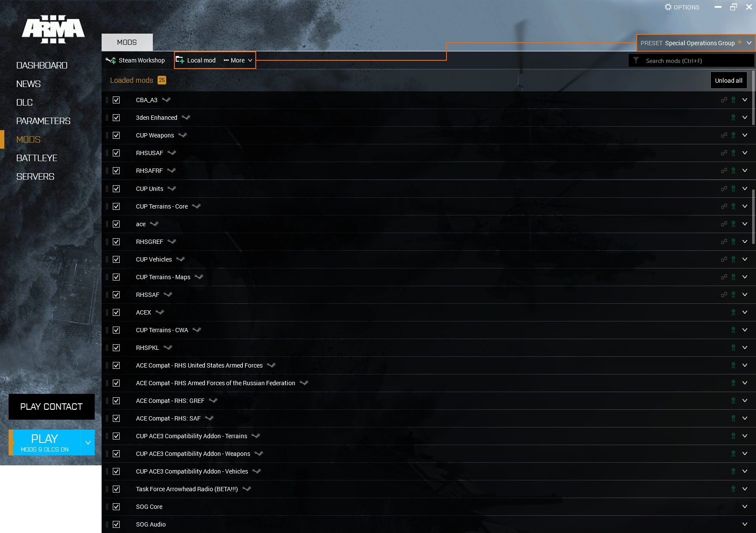Click the dependency link icon on RHSGREF row
756x533 pixels.
(x=724, y=242)
